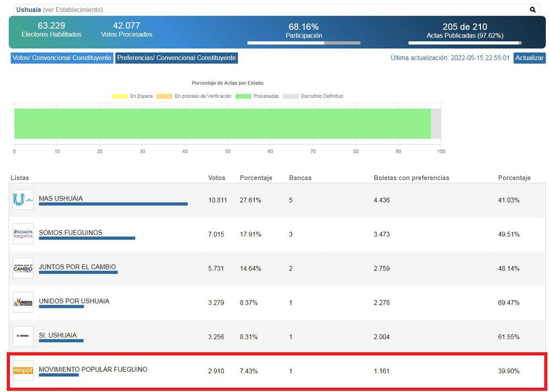Click the search magnifier icon
Screen dimensions: 549x392
click(x=533, y=10)
